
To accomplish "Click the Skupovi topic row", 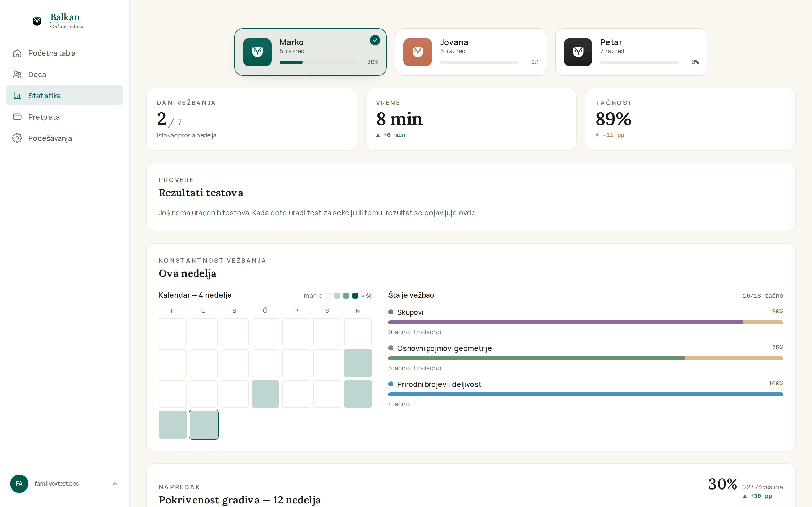I will 585,322.
